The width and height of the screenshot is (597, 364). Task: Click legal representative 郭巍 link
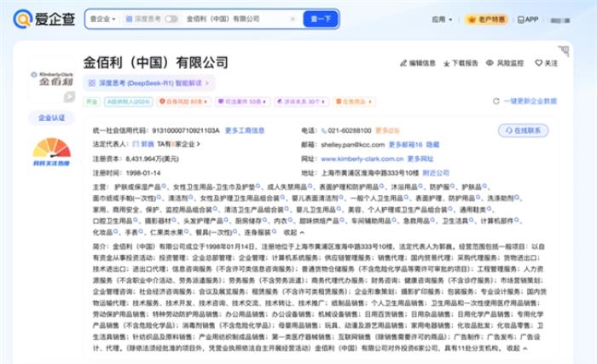[148, 144]
